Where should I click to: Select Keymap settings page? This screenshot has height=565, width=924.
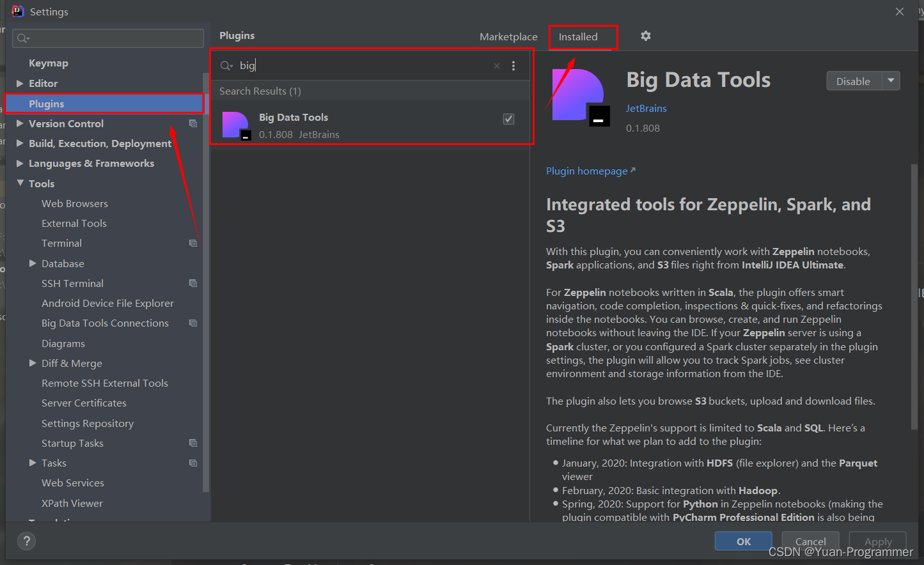pyautogui.click(x=49, y=63)
